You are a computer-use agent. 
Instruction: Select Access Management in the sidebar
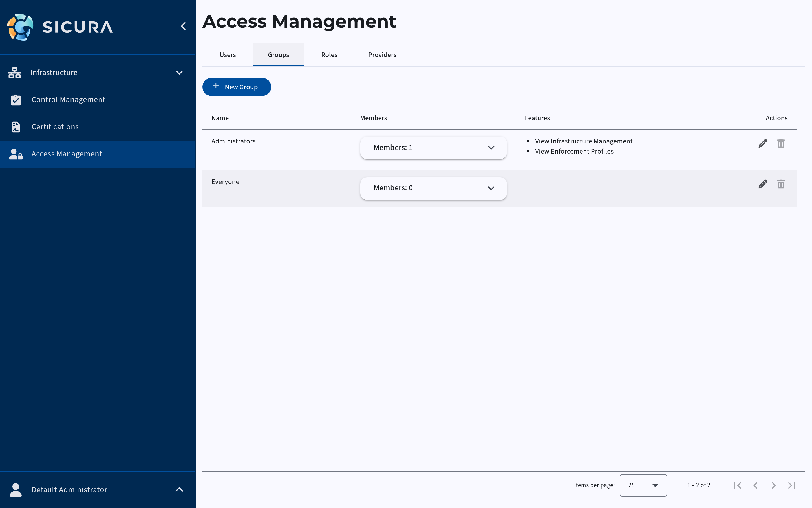[x=98, y=154]
